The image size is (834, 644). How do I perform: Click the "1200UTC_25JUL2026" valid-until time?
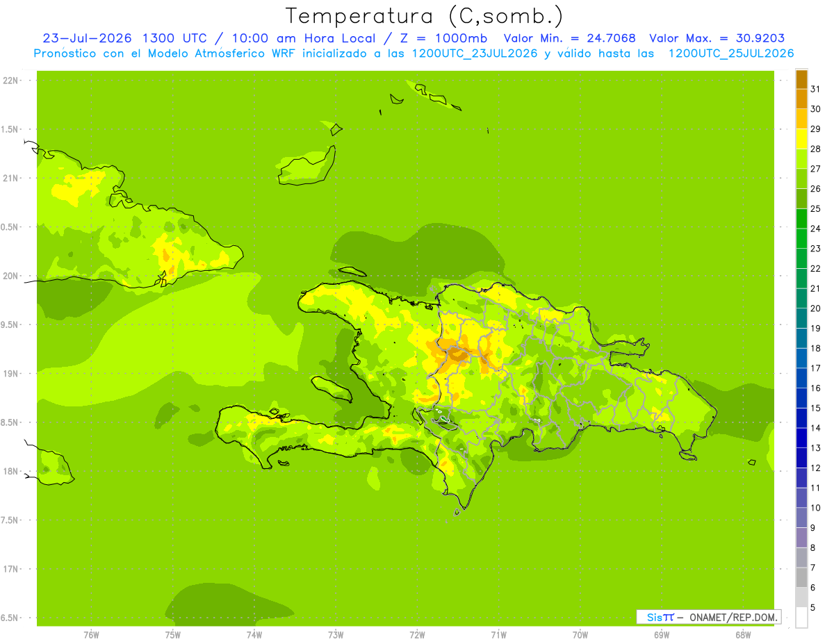731,53
